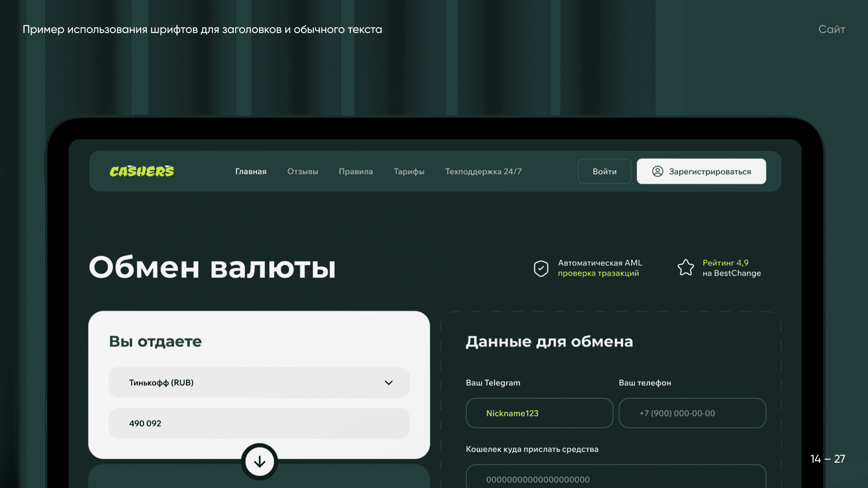Click the wallet address field with zeros
Screen dimensions: 868x488
(x=615, y=479)
